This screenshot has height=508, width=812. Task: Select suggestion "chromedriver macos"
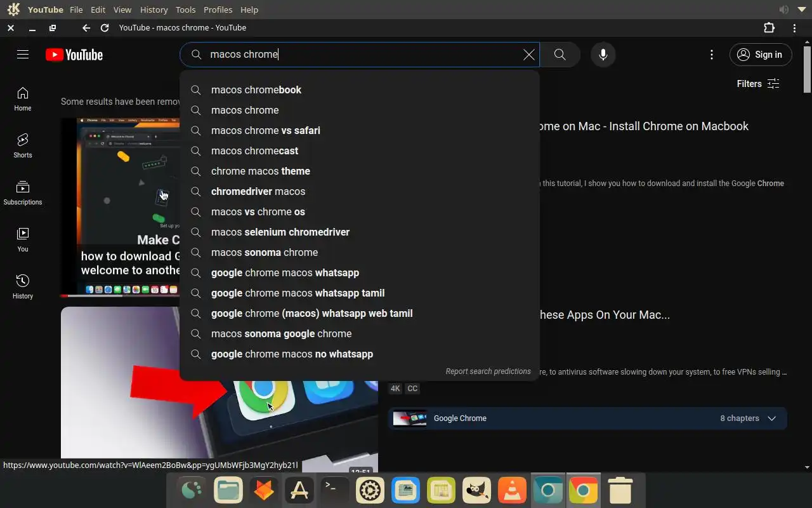(360, 192)
